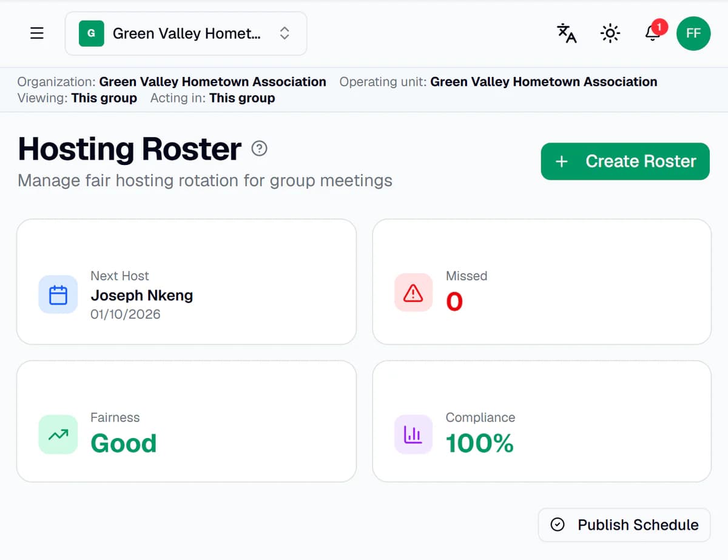This screenshot has height=560, width=728.
Task: Click the green G organization badge
Action: [x=92, y=33]
